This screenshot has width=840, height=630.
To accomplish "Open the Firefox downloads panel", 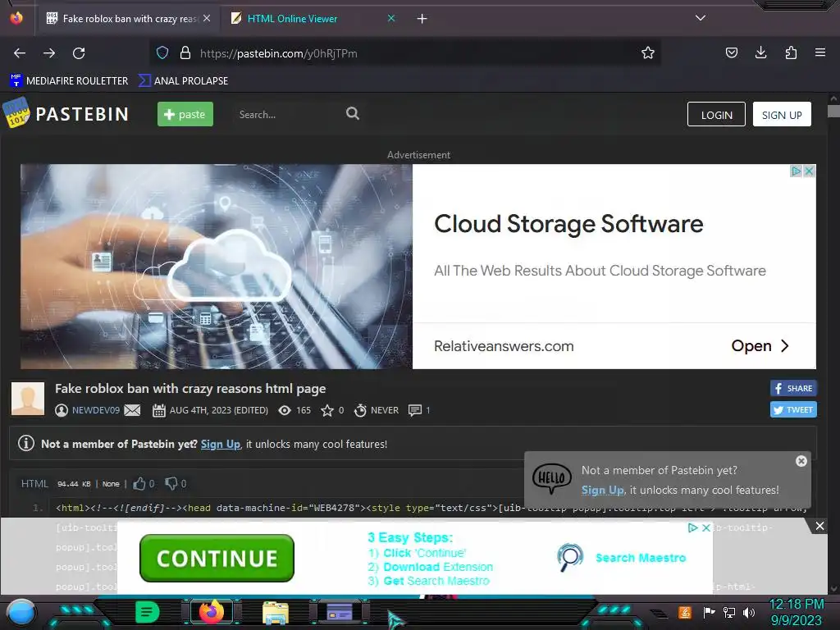I will pos(760,52).
